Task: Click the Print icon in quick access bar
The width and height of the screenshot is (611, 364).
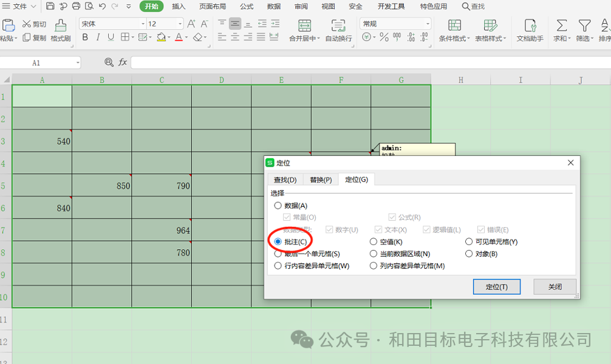Action: (77, 6)
